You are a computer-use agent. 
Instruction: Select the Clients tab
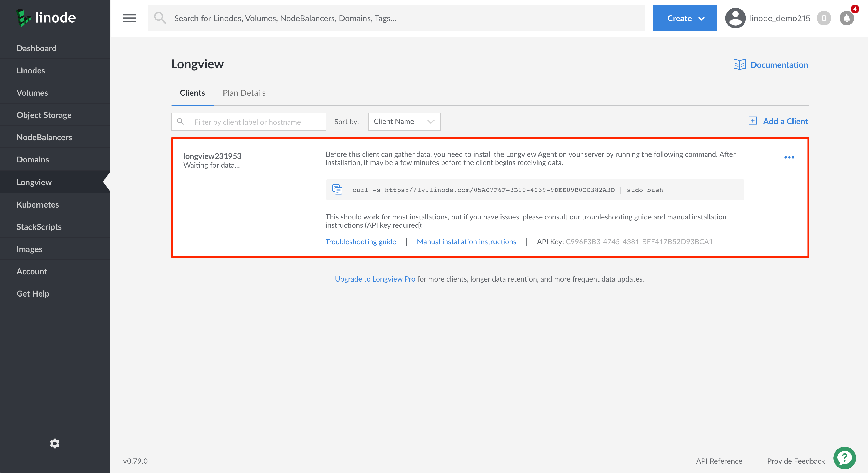[192, 93]
